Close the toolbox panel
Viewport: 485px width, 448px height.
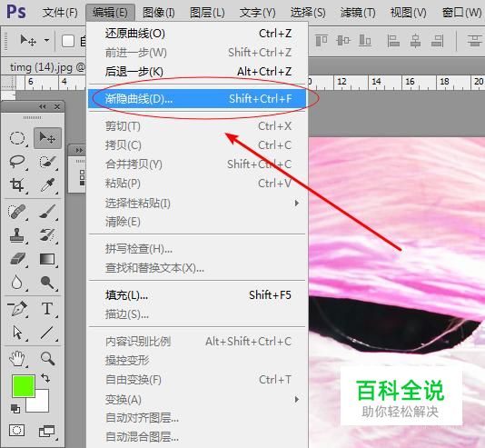[x=57, y=106]
